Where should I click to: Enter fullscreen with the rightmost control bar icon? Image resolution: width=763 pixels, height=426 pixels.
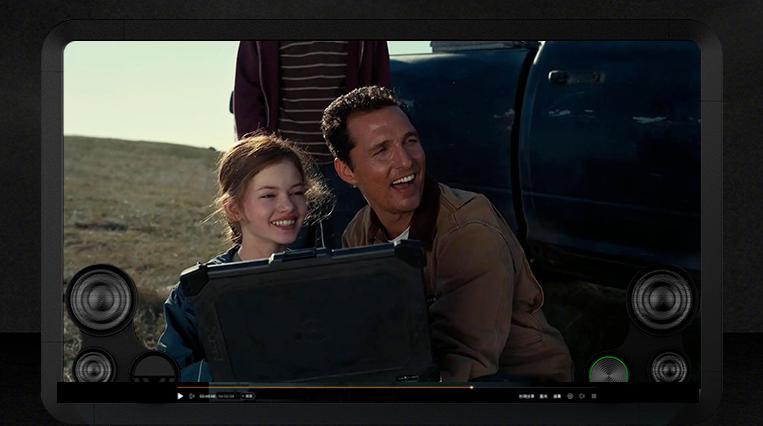click(595, 396)
